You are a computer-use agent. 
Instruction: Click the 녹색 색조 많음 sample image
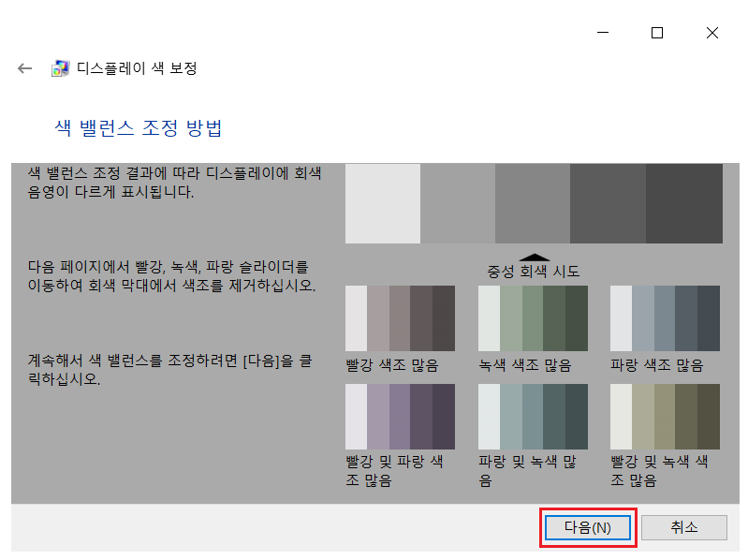click(x=533, y=318)
